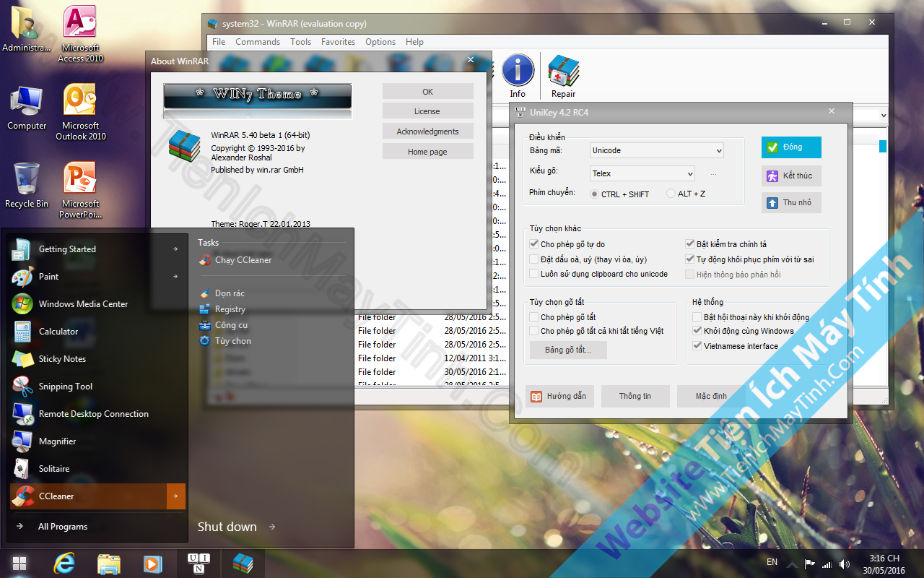924x578 pixels.
Task: Choose 'Dọn rác' from CCleaner tasks
Action: coord(230,293)
